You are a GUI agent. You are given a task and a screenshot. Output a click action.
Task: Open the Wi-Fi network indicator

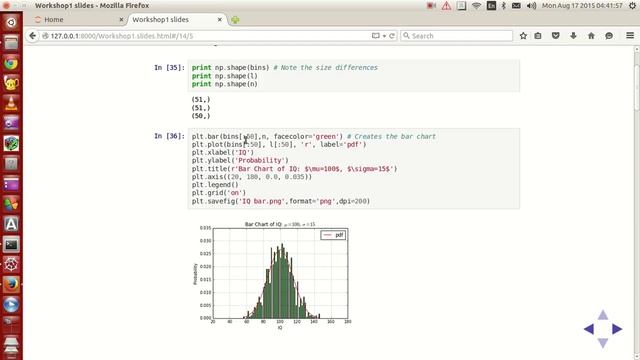pyautogui.click(x=476, y=6)
